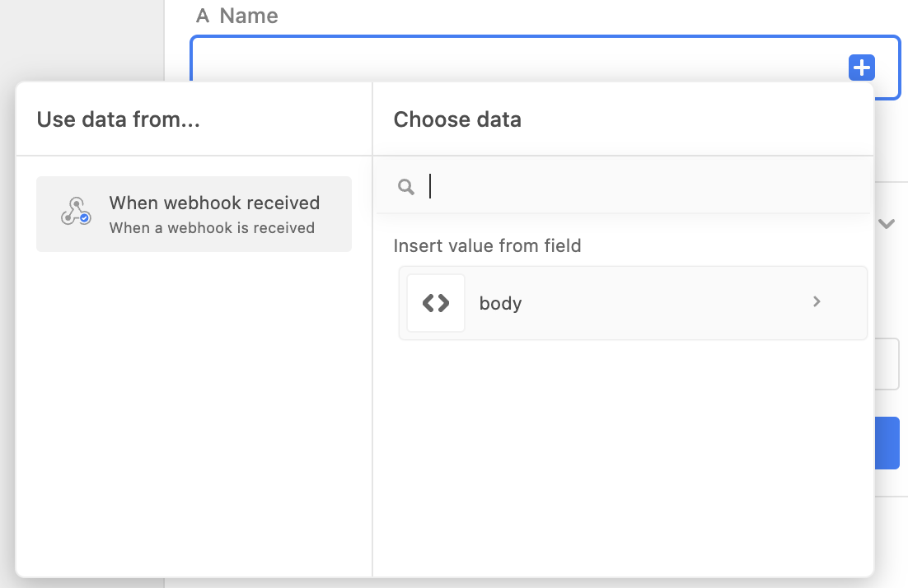Click the Name field type icon

pos(203,16)
